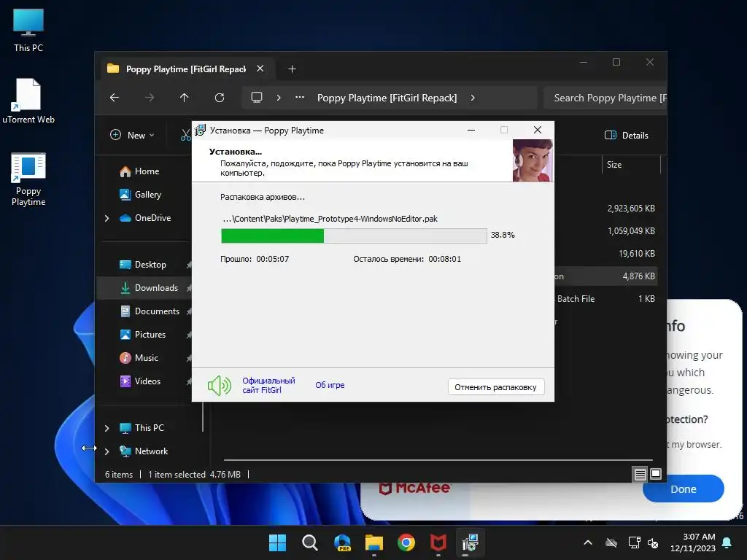Select OneDrive in navigation pane
This screenshot has width=747, height=560.
point(145,218)
